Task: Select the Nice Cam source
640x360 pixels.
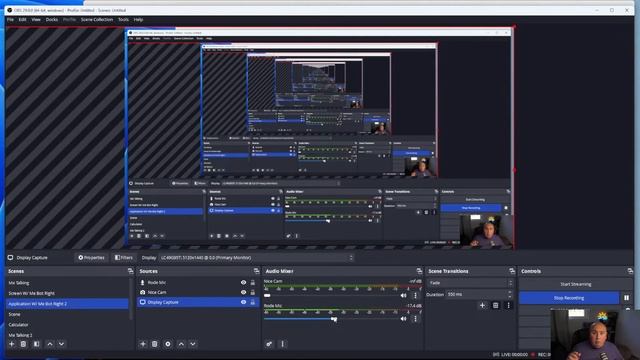Action: [157, 292]
